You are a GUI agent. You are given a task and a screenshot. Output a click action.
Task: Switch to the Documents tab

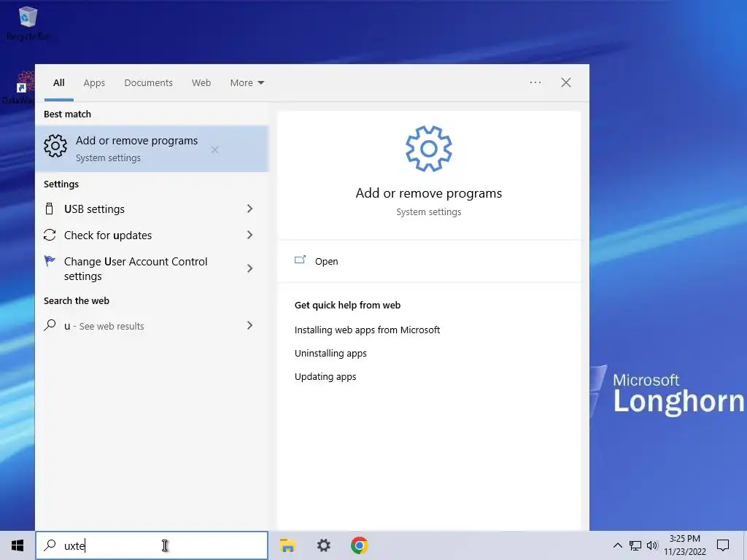149,83
